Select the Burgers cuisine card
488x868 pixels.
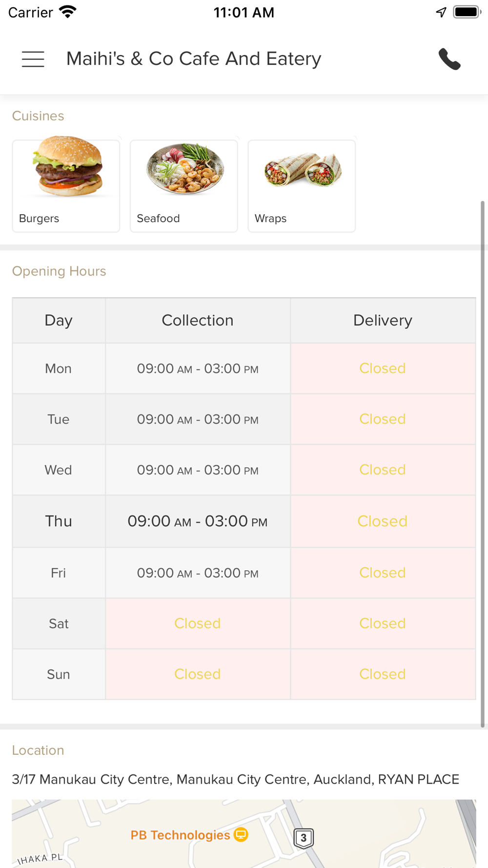[66, 186]
